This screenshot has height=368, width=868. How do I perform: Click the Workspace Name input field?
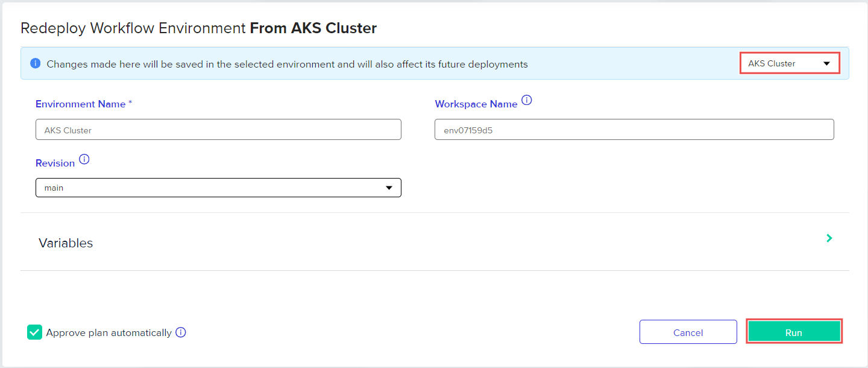point(634,130)
